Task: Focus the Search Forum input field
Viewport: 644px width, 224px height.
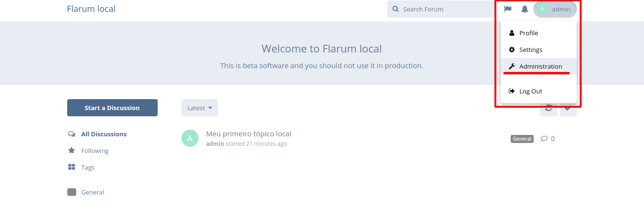Action: point(441,9)
